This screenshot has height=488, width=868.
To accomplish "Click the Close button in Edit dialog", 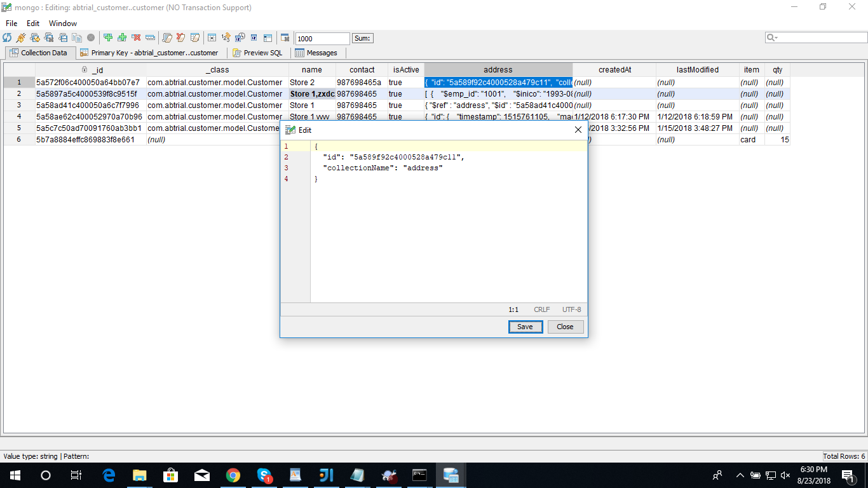I will (x=566, y=327).
